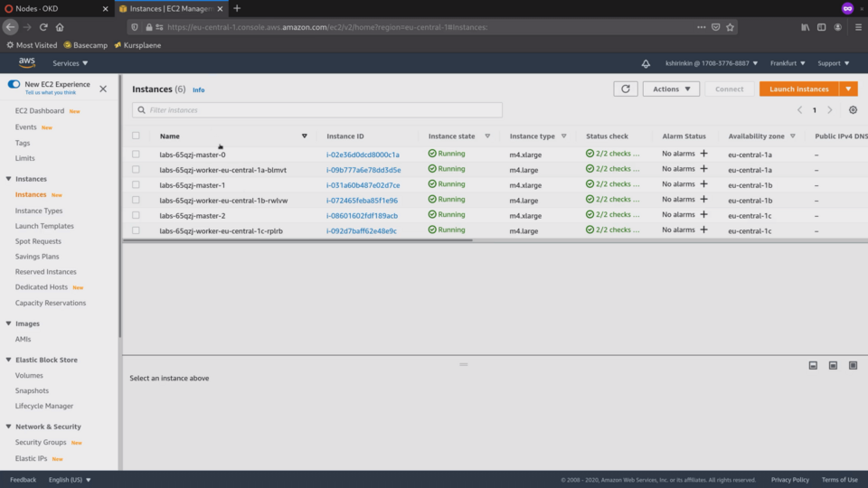This screenshot has height=488, width=868.
Task: Toggle browser sidebar view icon
Action: coord(822,27)
